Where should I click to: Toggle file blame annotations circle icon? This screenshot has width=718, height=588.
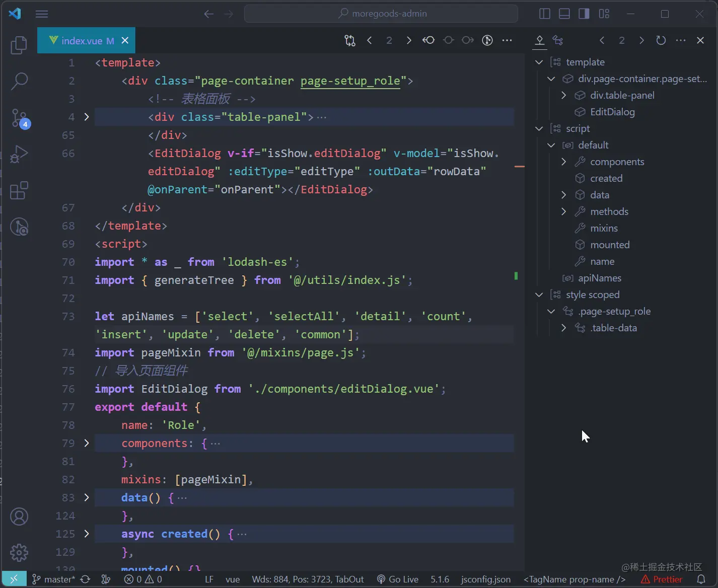[487, 40]
